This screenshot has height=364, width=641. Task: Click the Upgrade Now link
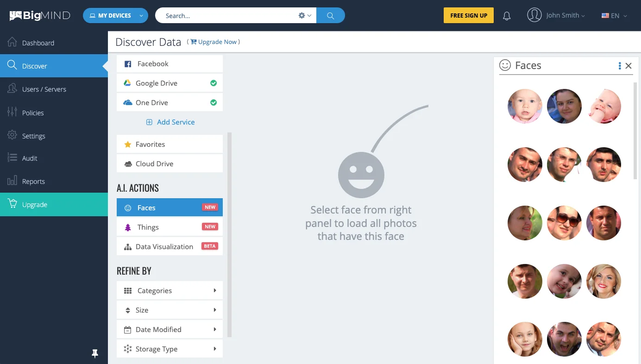tap(214, 42)
